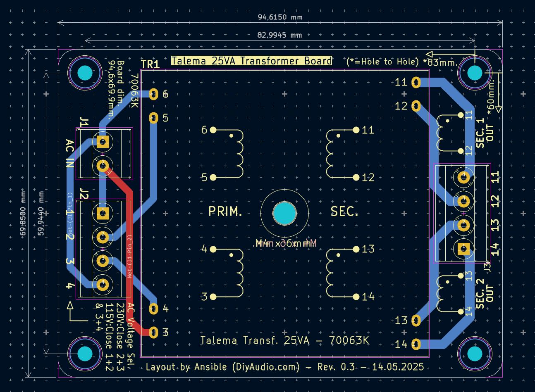535x392 pixels.
Task: Select TR1 pad 5
Action: pos(153,118)
